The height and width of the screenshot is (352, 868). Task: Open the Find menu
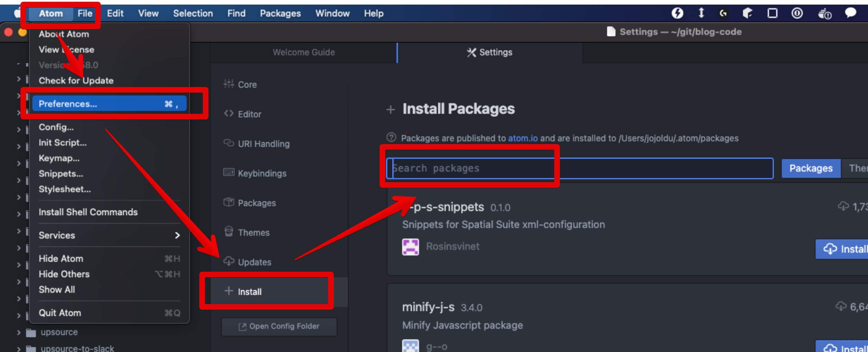point(236,13)
